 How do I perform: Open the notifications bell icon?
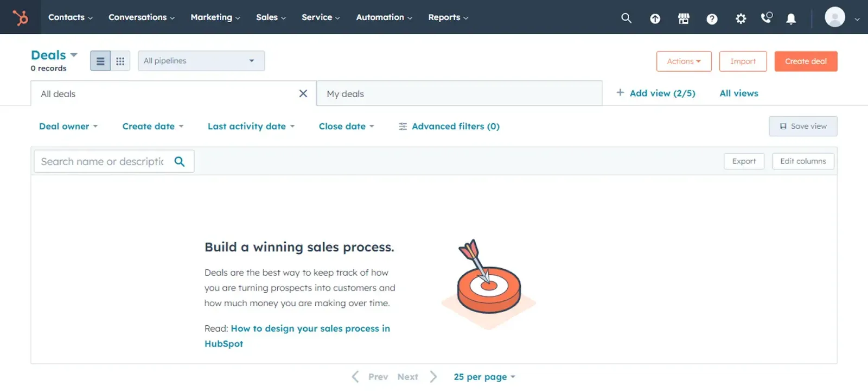point(791,19)
